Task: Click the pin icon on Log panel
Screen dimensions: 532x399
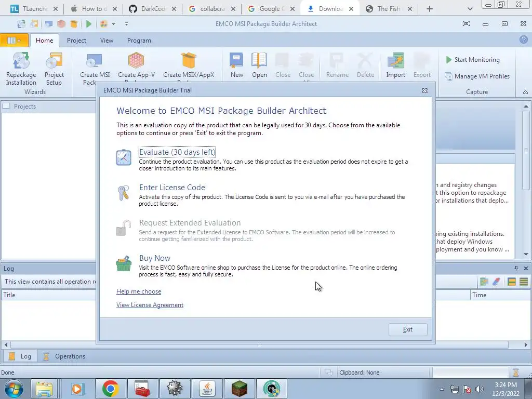Action: pyautogui.click(x=516, y=269)
